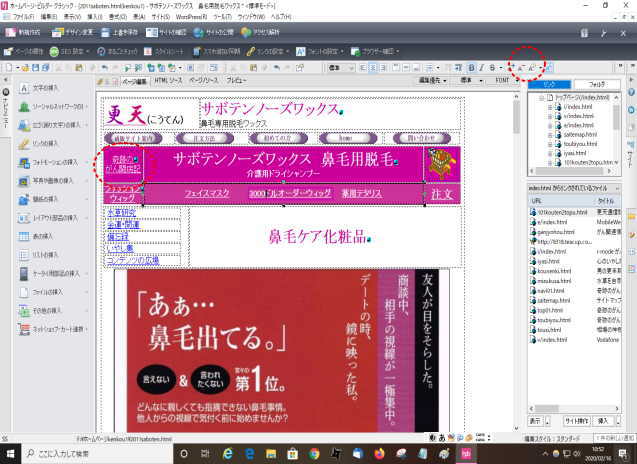Click リンクの挿入 (Insert link) in sidebar
This screenshot has height=464, width=637.
coord(39,143)
